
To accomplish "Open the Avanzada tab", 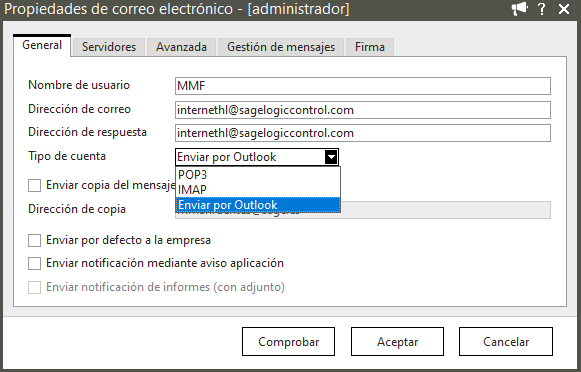I will pos(181,47).
